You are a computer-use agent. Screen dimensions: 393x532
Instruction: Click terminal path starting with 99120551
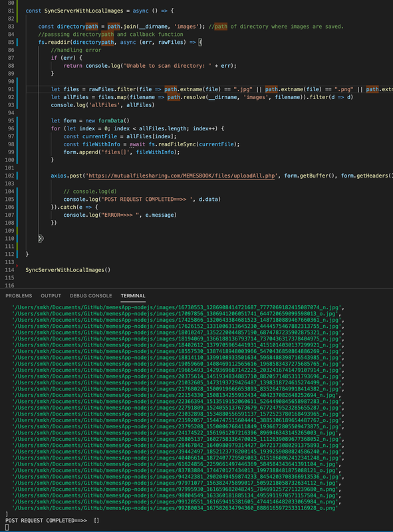point(176,502)
